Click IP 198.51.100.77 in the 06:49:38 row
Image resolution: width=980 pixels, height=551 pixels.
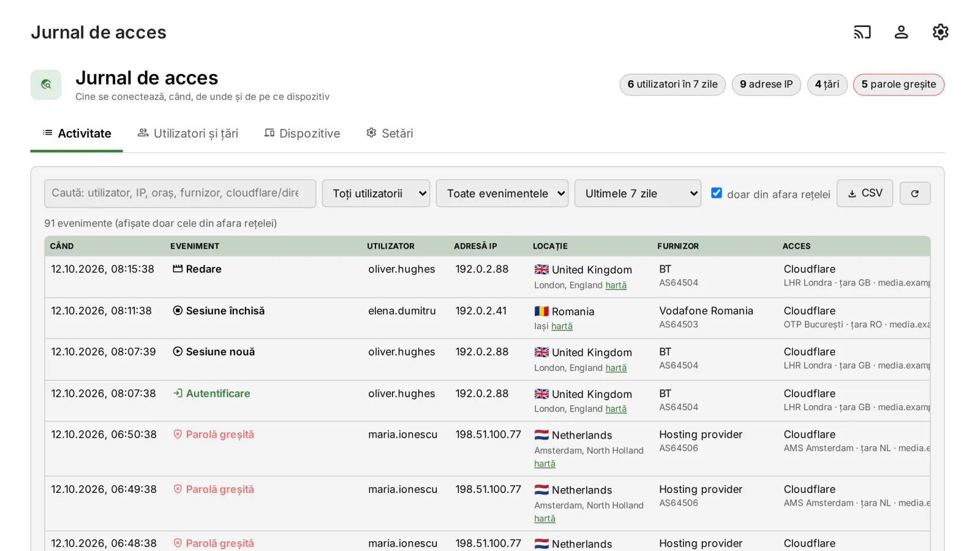tap(488, 489)
